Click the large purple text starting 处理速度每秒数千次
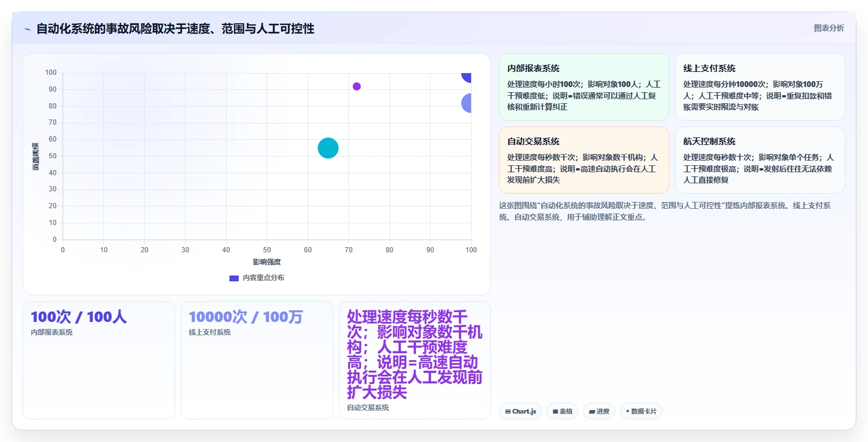868x442 pixels. (415, 354)
